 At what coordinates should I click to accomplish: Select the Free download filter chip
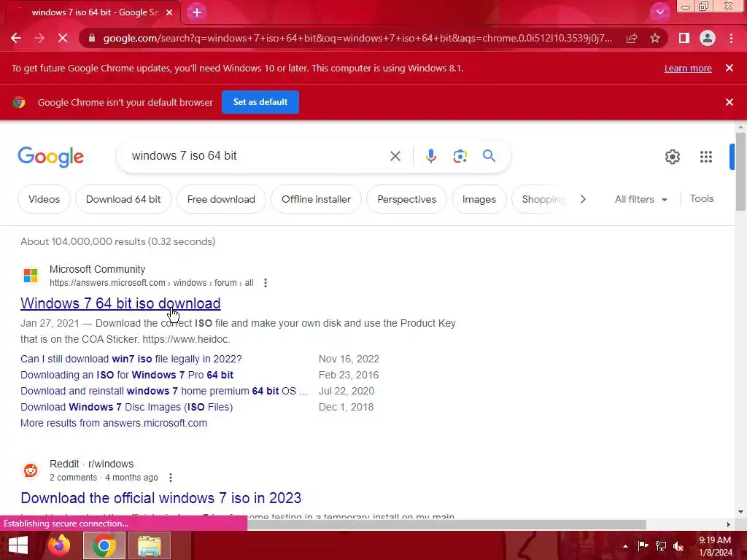pyautogui.click(x=221, y=199)
